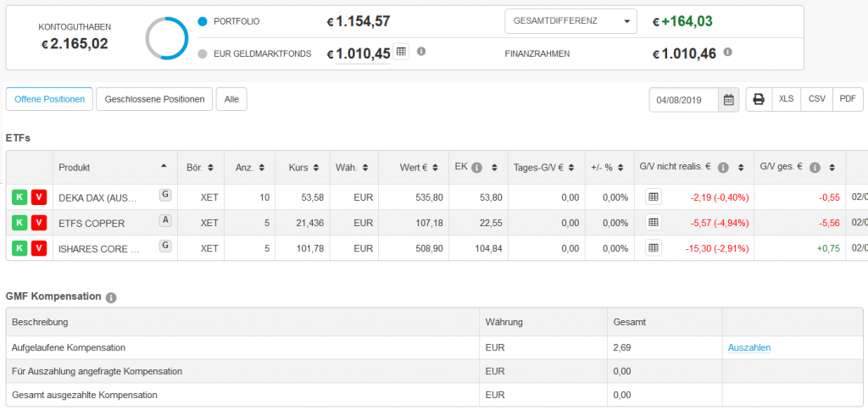The width and height of the screenshot is (868, 410).
Task: Click the EK column info icon
Action: (476, 168)
